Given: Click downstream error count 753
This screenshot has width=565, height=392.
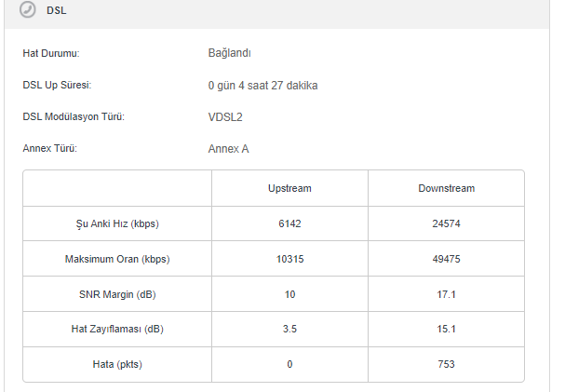Looking at the screenshot, I should tap(446, 364).
